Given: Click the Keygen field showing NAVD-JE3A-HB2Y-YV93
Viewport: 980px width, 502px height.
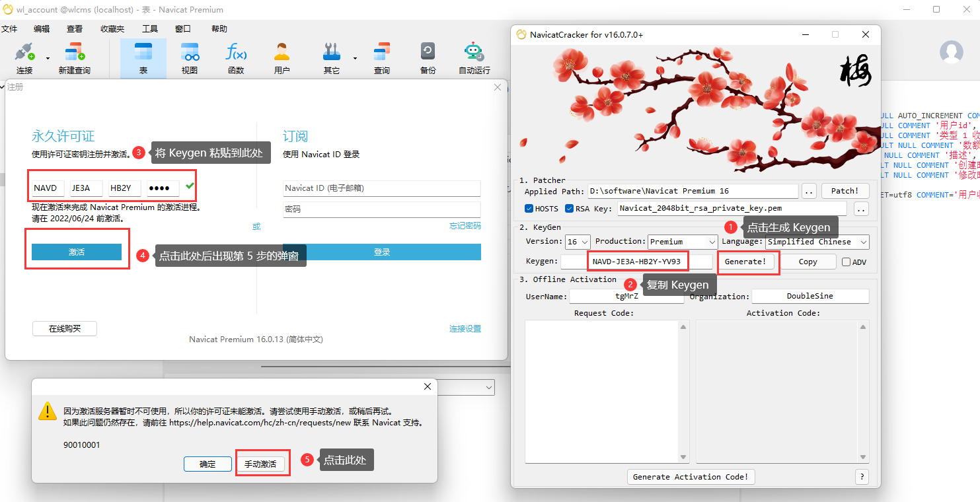Looking at the screenshot, I should click(638, 262).
